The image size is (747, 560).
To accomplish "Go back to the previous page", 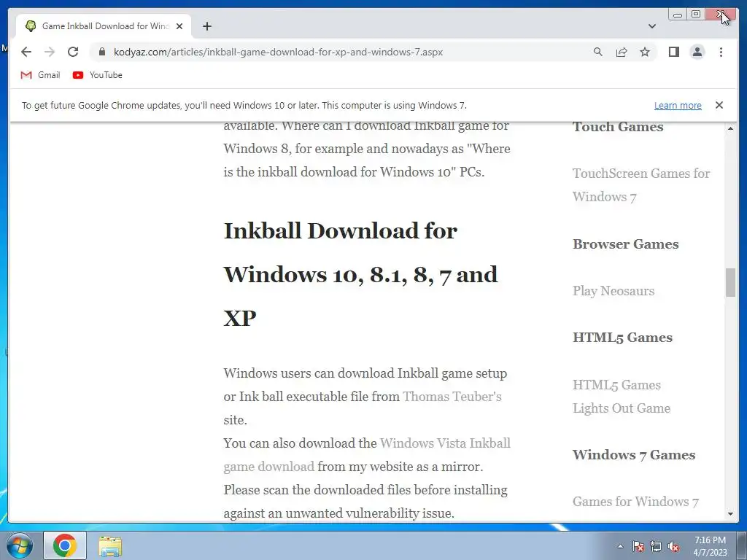I will pos(26,52).
